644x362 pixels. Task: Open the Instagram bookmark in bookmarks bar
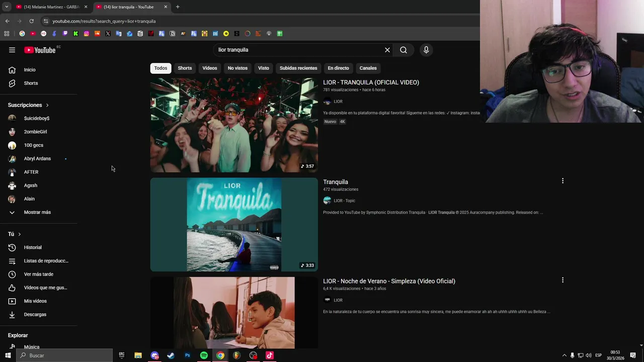coord(87,34)
